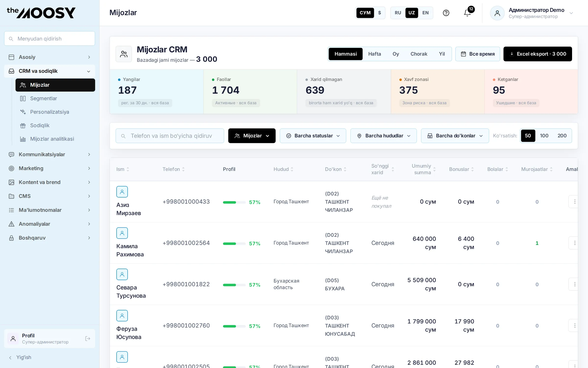Open Mijozlar analitikasi in the sidebar
Screen dimensions: 588x368
[55, 139]
